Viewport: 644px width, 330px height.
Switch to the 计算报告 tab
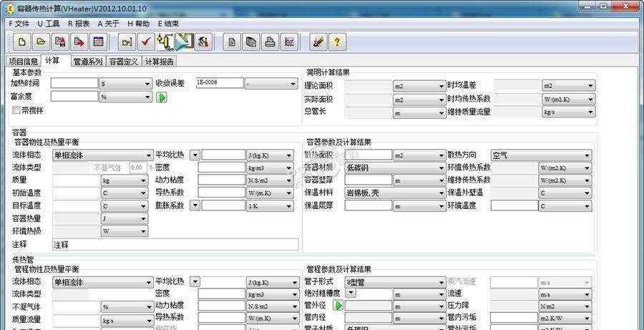click(160, 62)
